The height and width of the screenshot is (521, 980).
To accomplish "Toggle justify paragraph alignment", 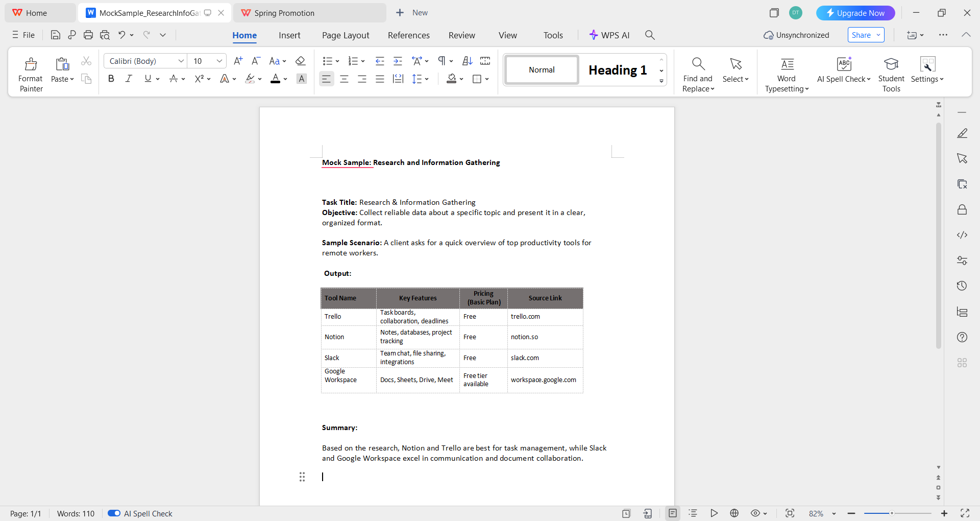I will coord(380,79).
